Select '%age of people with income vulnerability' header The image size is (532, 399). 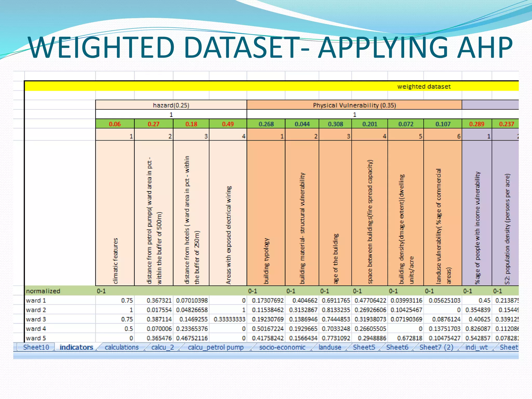coord(477,213)
